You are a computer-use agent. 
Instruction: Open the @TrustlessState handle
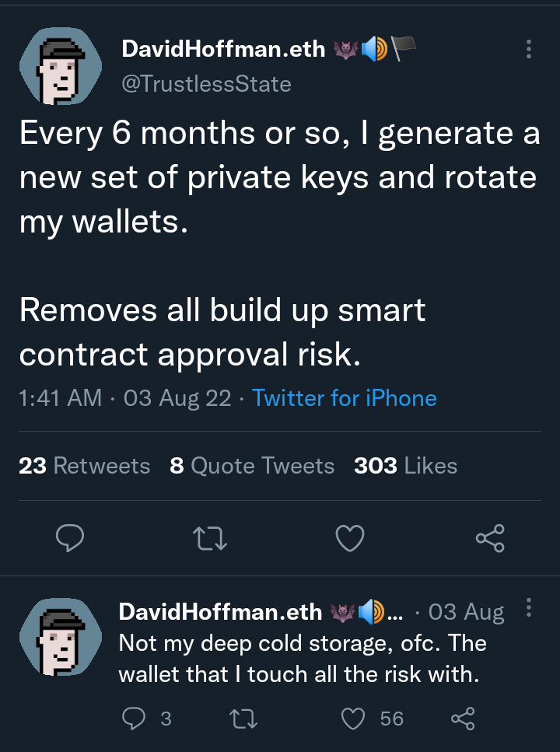click(206, 84)
